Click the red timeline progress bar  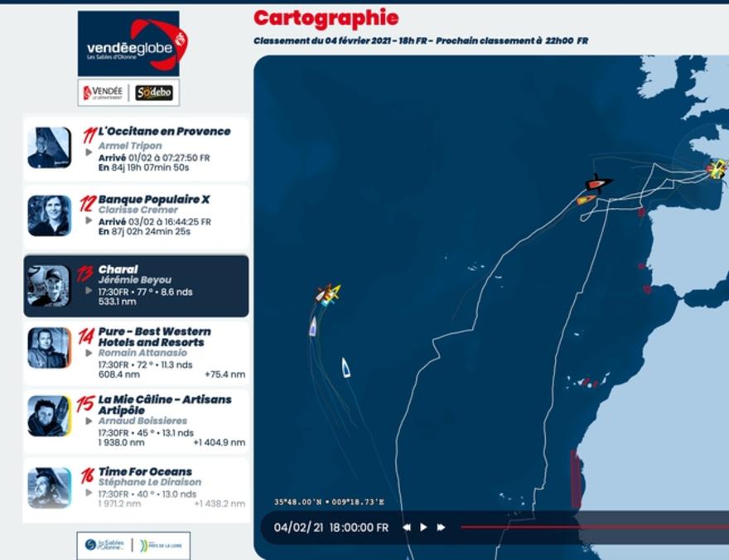point(595,527)
